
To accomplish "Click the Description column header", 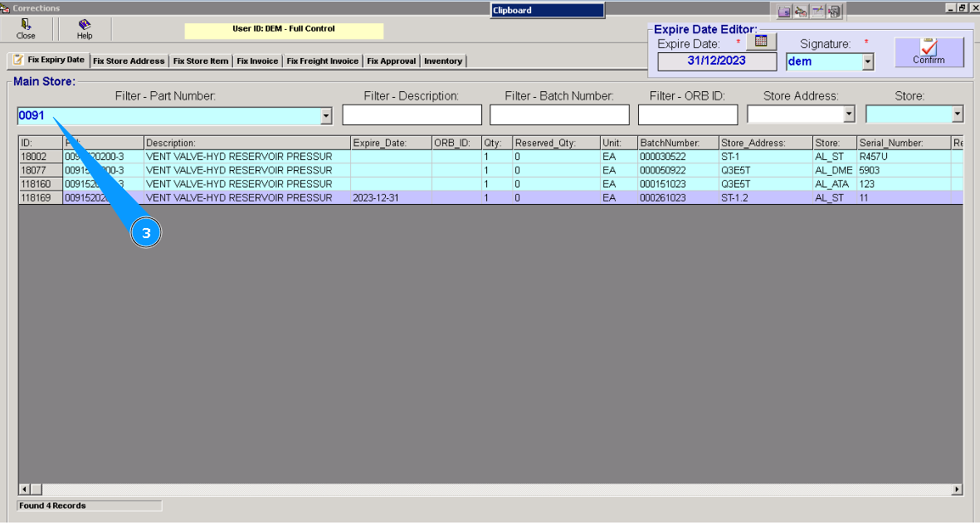I will pos(247,143).
